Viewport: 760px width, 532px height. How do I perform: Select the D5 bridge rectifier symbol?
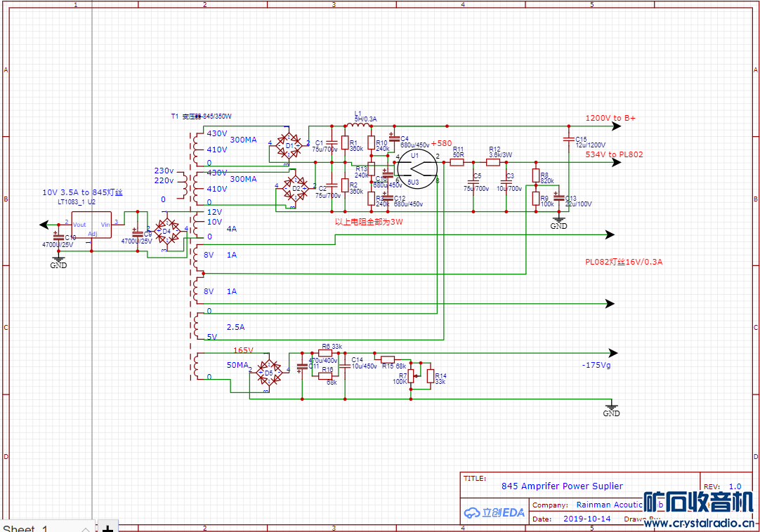tap(268, 372)
